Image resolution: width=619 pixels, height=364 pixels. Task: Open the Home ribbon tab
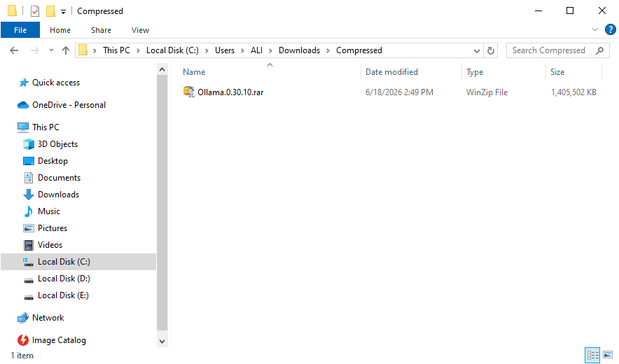pyautogui.click(x=60, y=30)
